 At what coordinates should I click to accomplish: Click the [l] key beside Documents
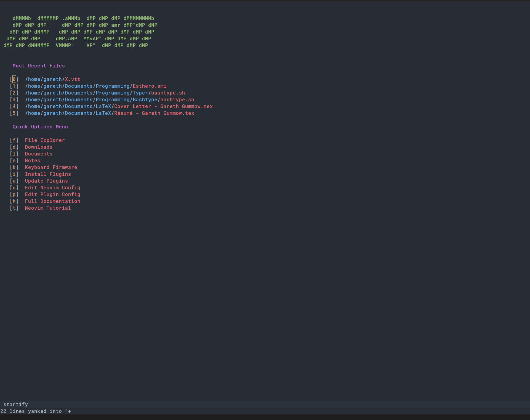[x=14, y=154]
